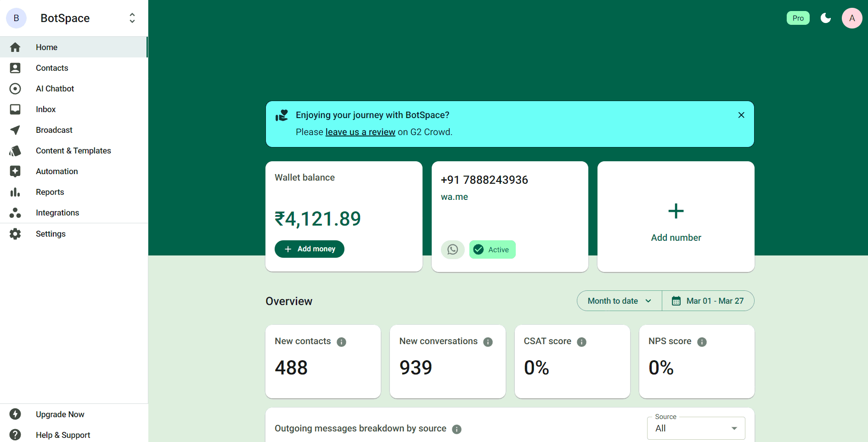This screenshot has width=868, height=442.
Task: Click the Add money button
Action: 310,249
